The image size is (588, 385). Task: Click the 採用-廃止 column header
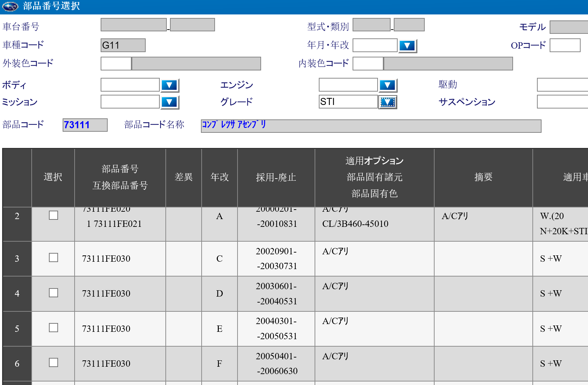pyautogui.click(x=276, y=177)
